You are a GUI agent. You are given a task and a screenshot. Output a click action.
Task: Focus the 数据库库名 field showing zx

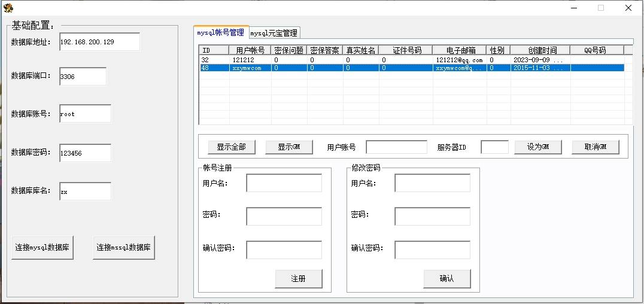point(85,191)
